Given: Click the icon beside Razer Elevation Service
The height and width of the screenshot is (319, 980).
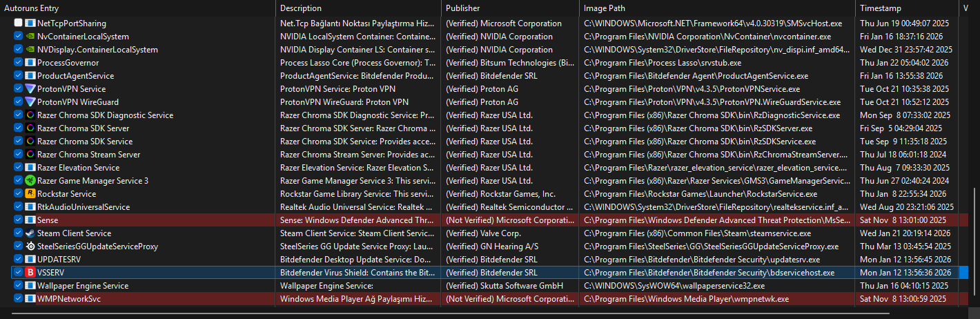Looking at the screenshot, I should pyautogui.click(x=30, y=168).
